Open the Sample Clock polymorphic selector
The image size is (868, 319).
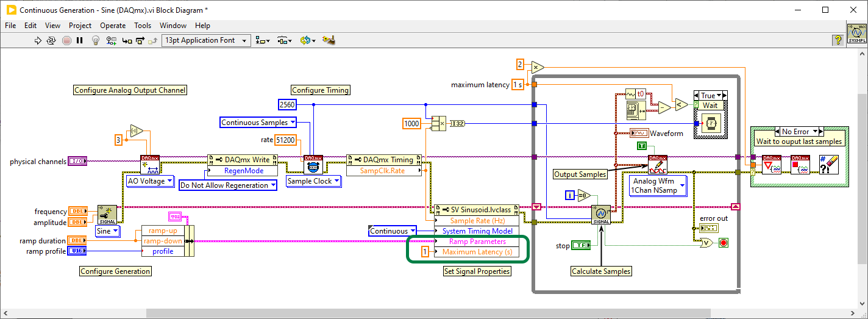(x=315, y=181)
